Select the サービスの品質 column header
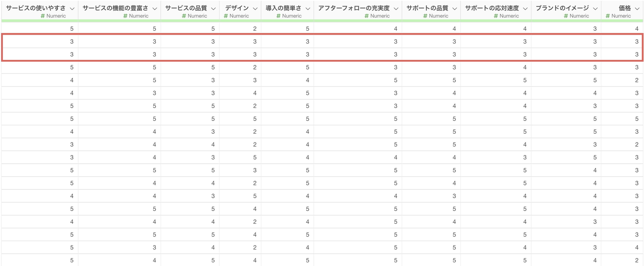 (186, 8)
